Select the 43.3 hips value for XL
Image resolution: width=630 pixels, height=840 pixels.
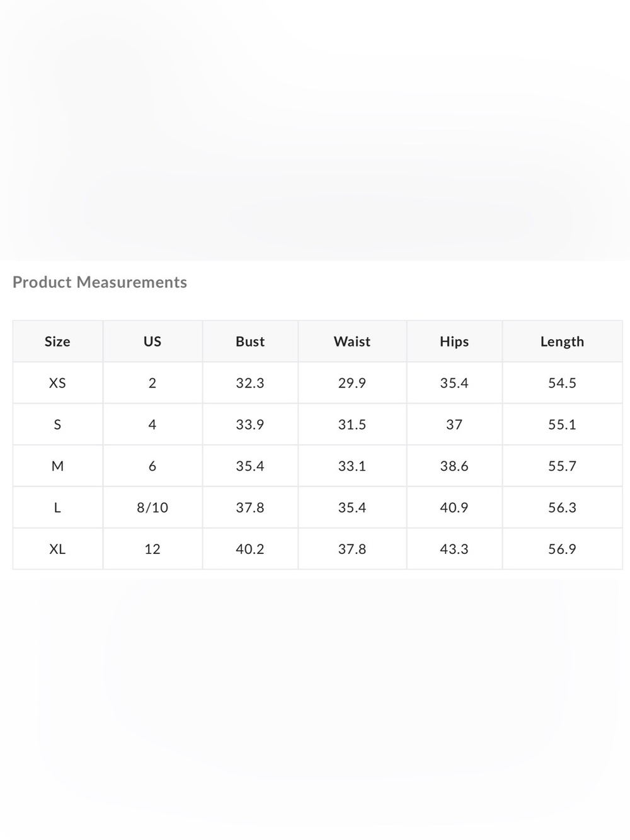click(x=454, y=549)
